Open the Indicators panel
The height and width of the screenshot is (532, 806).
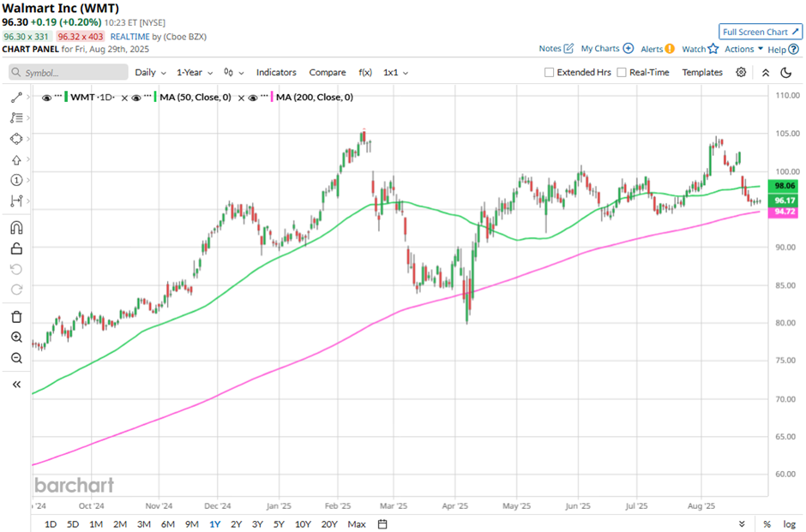point(276,73)
